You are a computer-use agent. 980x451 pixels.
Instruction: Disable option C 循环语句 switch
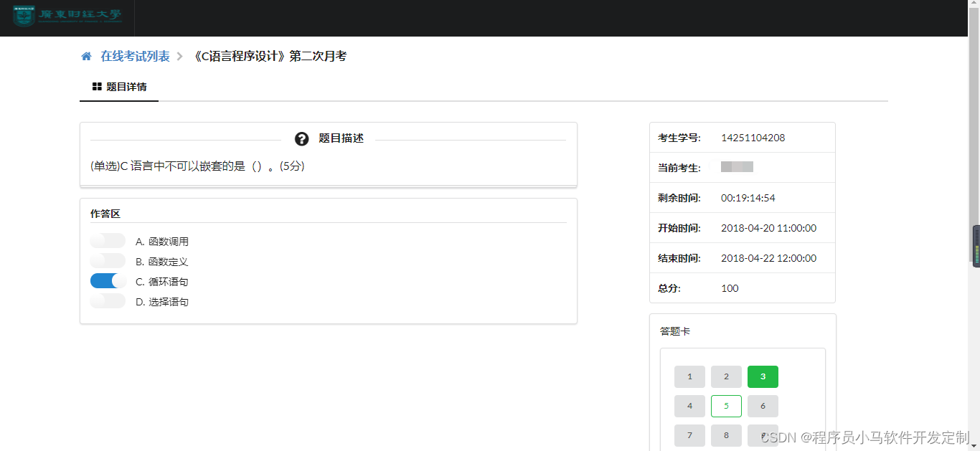pos(107,280)
